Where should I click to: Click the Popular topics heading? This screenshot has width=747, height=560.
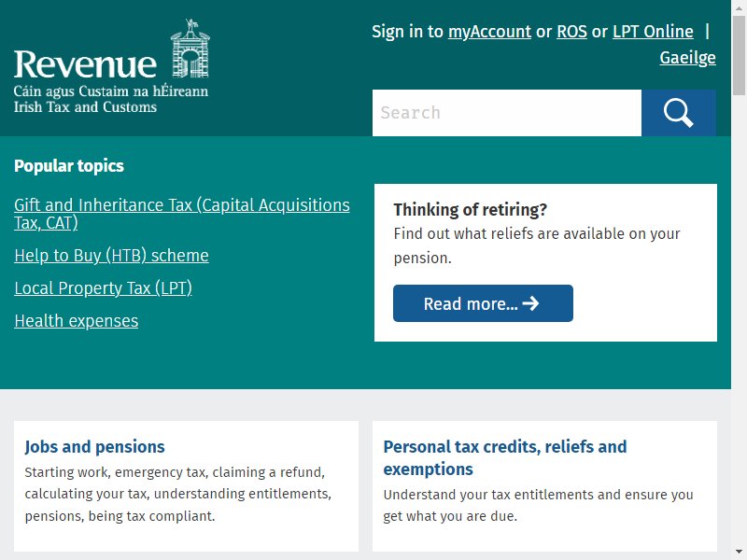(69, 166)
